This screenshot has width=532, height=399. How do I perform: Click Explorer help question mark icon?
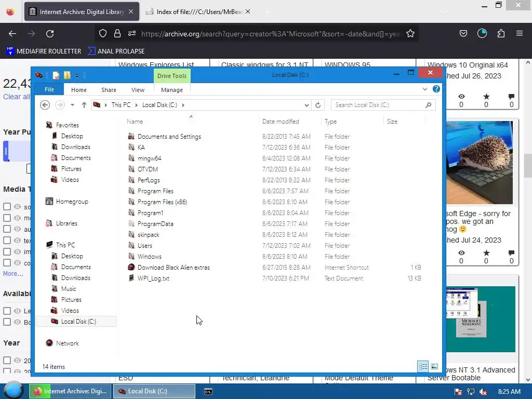tap(436, 89)
